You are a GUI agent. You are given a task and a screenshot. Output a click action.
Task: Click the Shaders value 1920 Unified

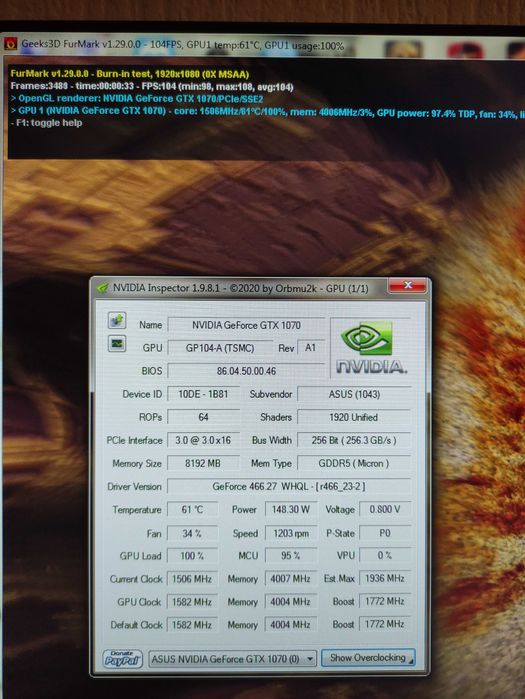click(x=354, y=417)
